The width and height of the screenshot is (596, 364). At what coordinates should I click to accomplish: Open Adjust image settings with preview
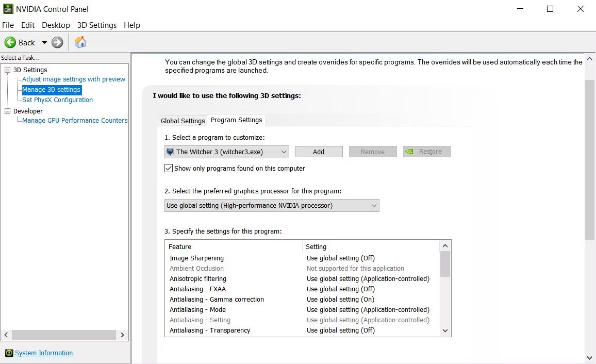(74, 79)
